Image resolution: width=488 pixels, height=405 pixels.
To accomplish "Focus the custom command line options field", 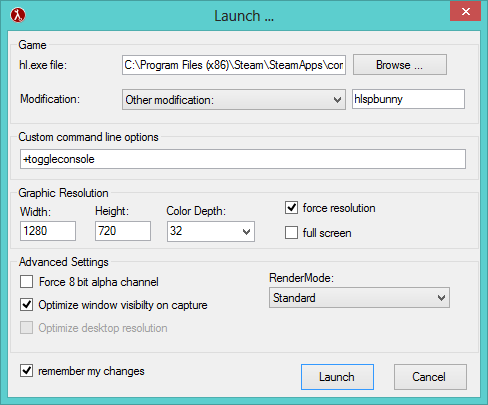I will pos(243,159).
